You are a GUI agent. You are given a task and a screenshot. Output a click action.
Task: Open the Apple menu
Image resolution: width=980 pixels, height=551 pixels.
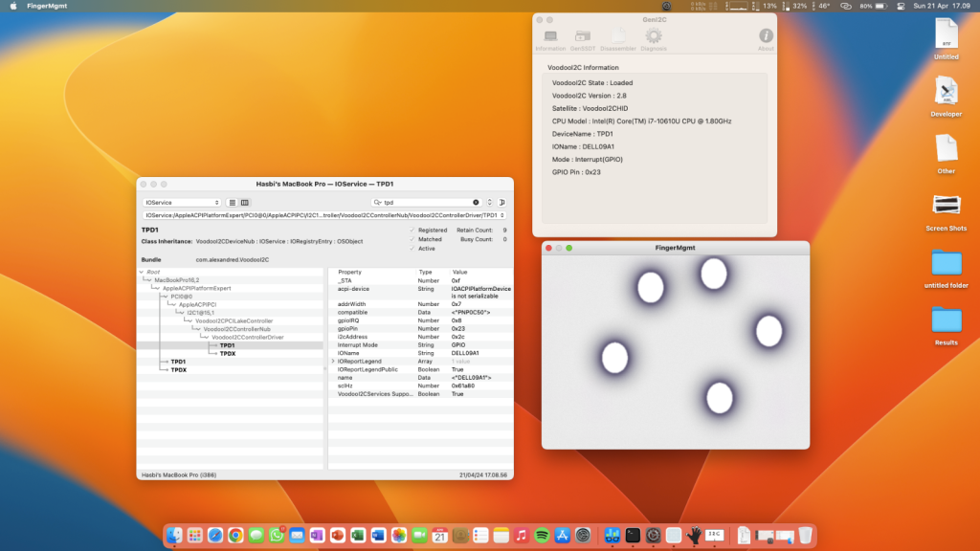tap(11, 6)
